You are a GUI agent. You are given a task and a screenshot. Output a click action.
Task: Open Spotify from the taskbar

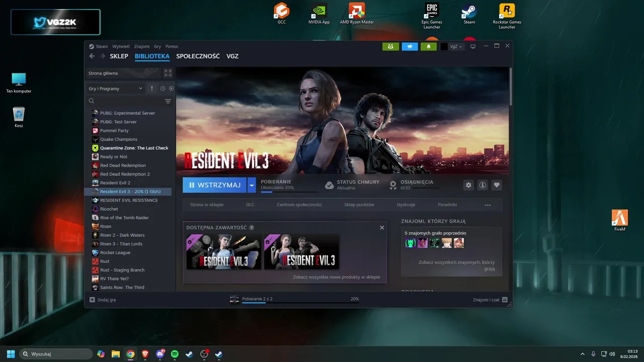pyautogui.click(x=175, y=354)
